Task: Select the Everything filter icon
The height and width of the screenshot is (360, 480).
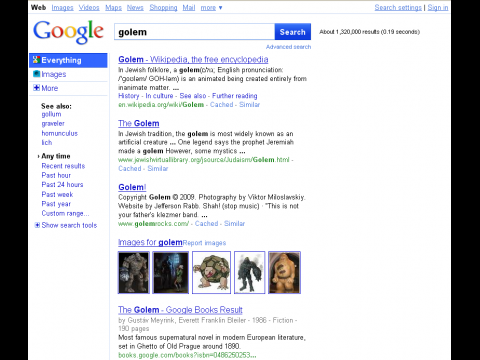Action: point(36,60)
